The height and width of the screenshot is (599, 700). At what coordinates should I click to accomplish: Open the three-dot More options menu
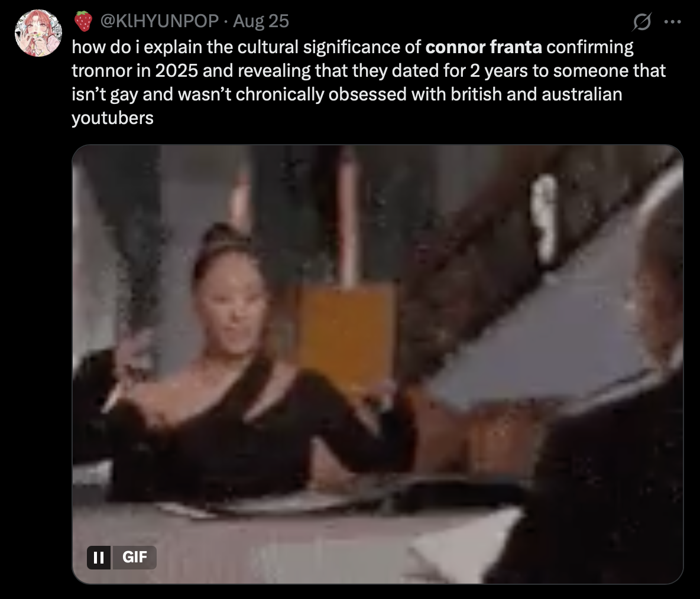tap(672, 21)
